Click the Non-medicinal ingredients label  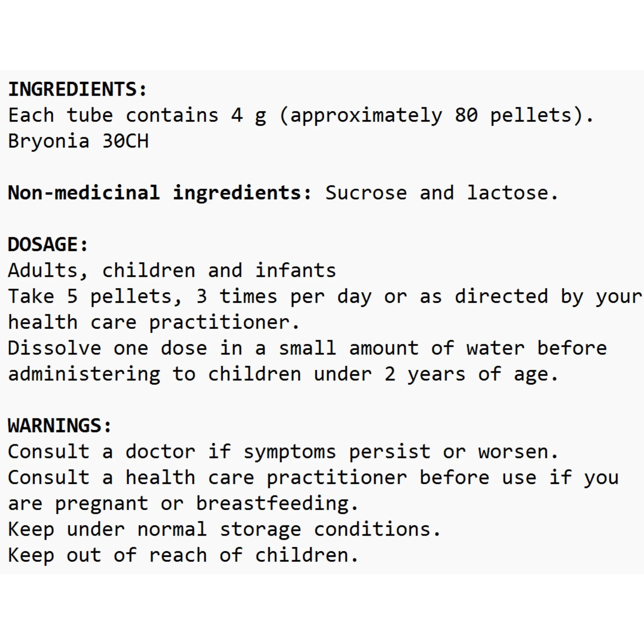coord(160,193)
